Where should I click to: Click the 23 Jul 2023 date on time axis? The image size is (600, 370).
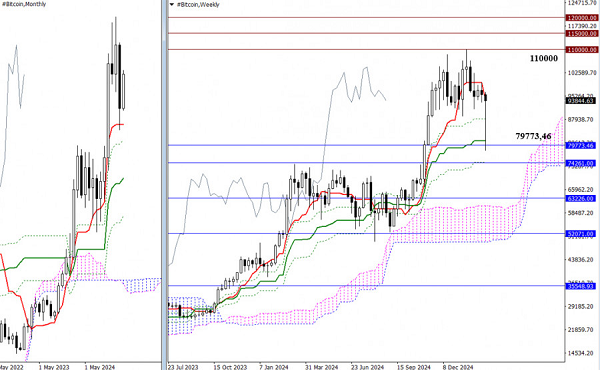[183, 367]
